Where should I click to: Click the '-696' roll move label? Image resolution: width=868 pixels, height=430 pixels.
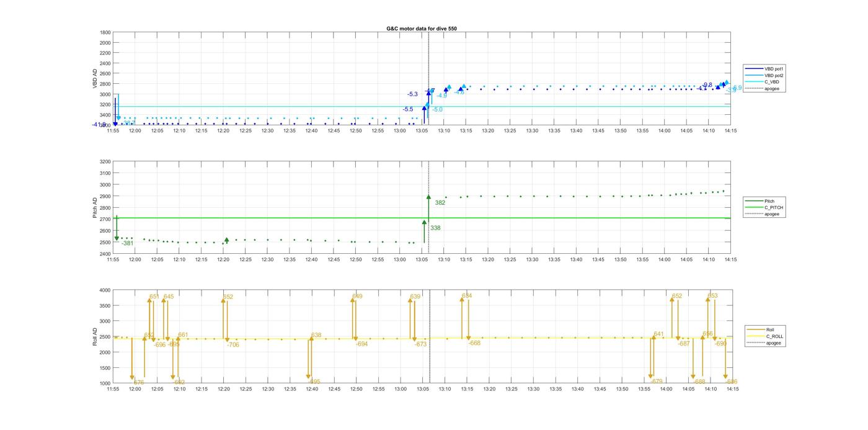pos(160,344)
